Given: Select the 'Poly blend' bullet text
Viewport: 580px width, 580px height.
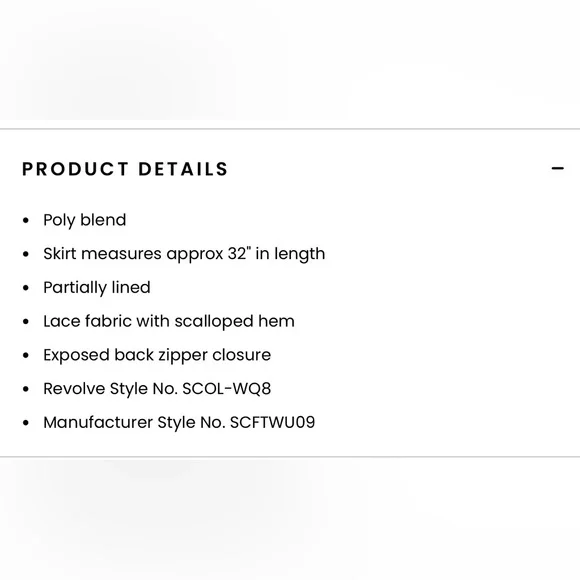Looking at the screenshot, I should (x=85, y=220).
